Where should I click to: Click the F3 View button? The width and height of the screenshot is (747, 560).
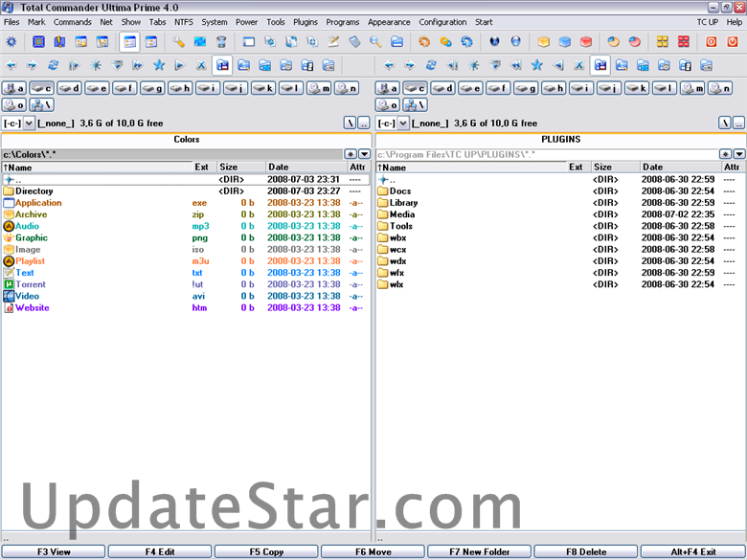tap(54, 552)
